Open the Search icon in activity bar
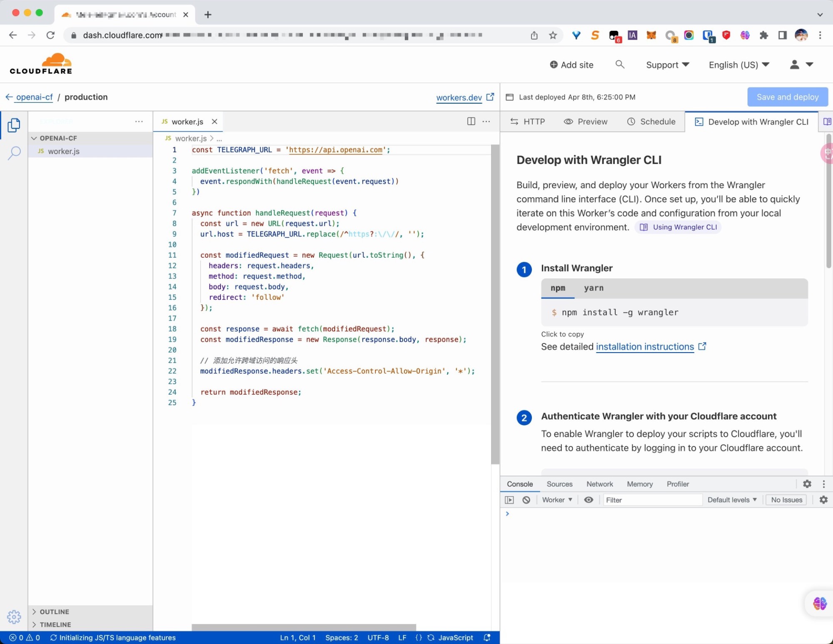The width and height of the screenshot is (833, 644). point(14,153)
